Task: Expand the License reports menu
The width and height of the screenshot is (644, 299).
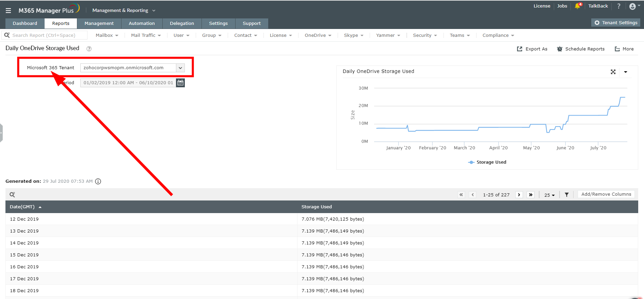Action: click(x=281, y=35)
